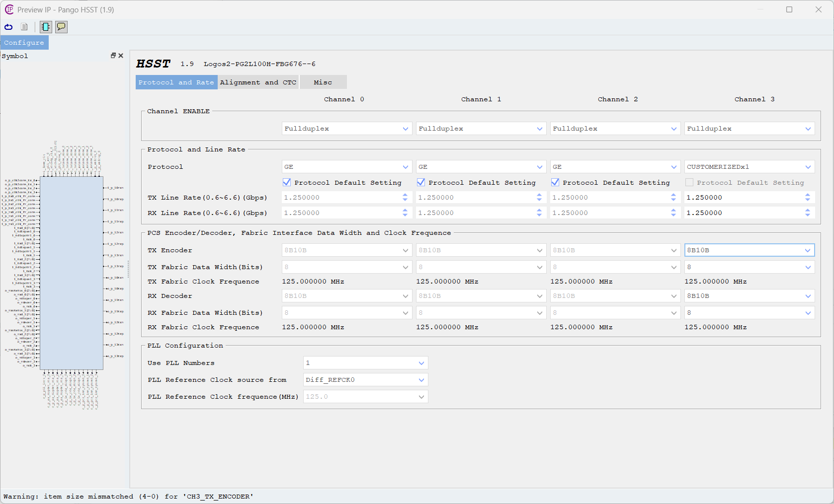Maximize the Preview IP window

click(789, 9)
